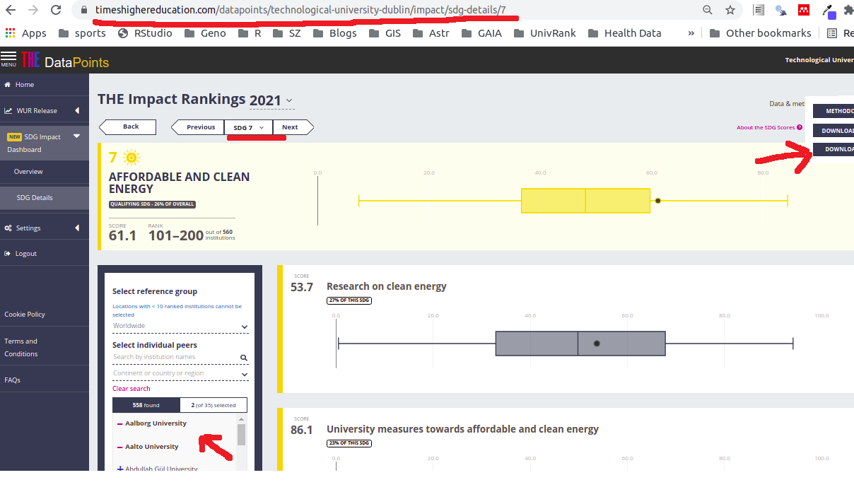Click the browser reload icon
The height and width of the screenshot is (504, 854).
(54, 11)
